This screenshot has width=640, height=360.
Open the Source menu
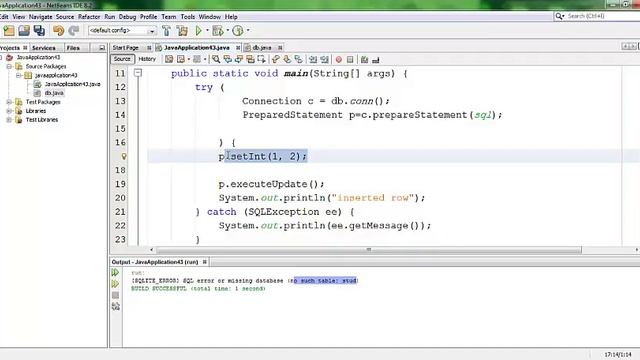pos(65,17)
